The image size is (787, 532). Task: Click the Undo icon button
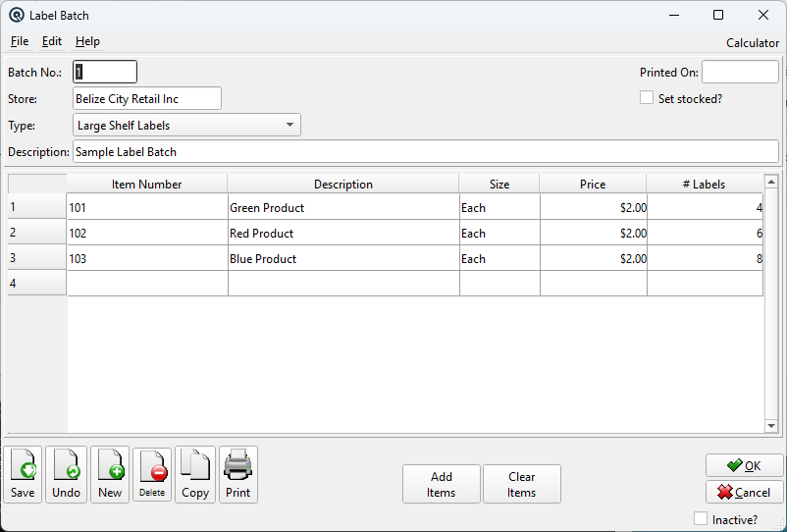tap(67, 474)
